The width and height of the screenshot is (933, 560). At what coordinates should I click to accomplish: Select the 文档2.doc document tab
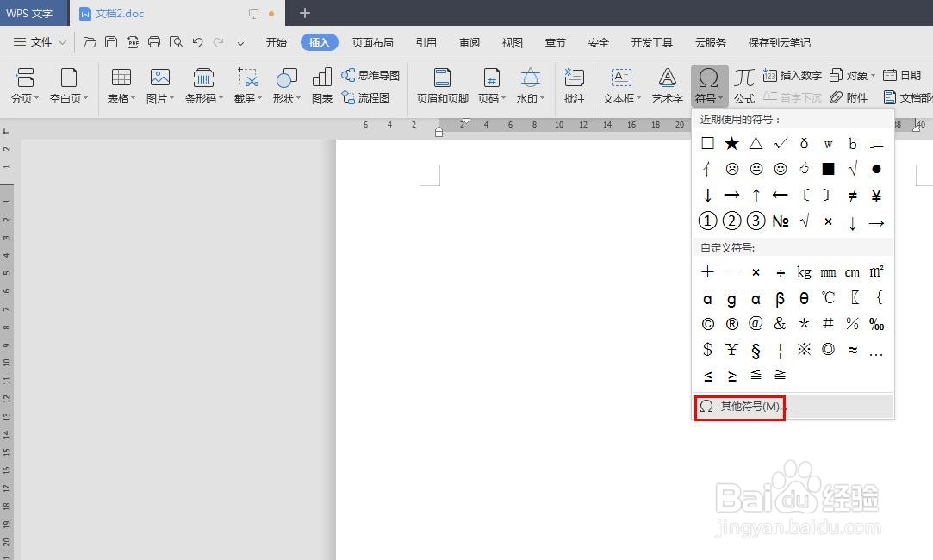coord(177,13)
